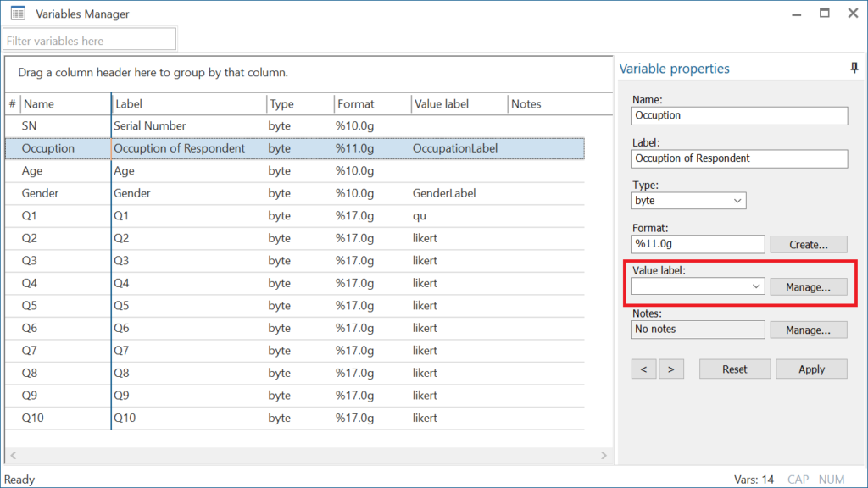Image resolution: width=868 pixels, height=488 pixels.
Task: Select the Occuption variable row
Action: tap(294, 148)
